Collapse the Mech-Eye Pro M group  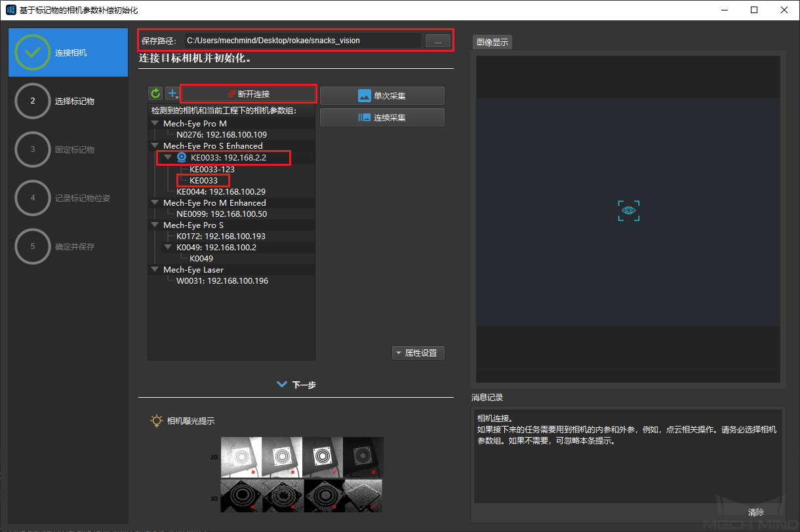click(155, 123)
